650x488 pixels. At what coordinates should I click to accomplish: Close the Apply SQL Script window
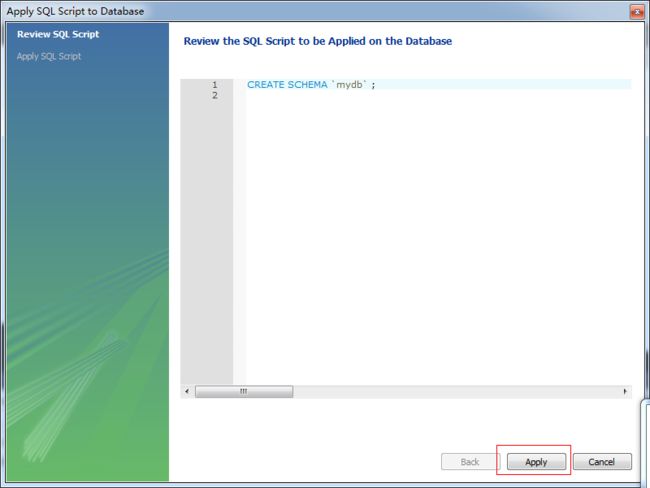(637, 12)
